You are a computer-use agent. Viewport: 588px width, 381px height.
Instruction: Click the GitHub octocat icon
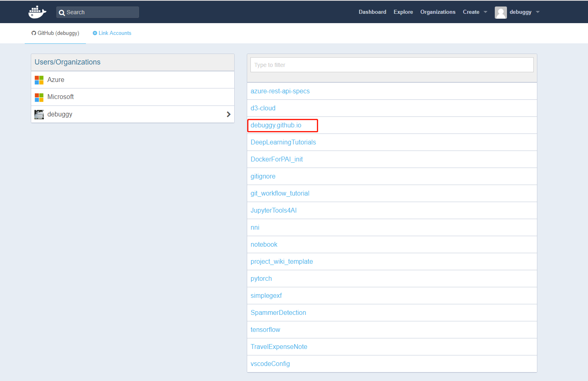34,33
